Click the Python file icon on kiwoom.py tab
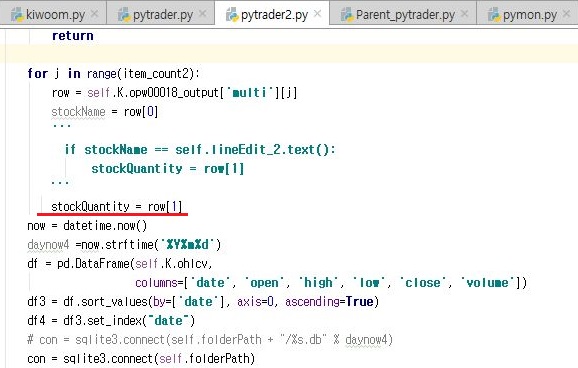This screenshot has width=578, height=368. click(x=17, y=14)
